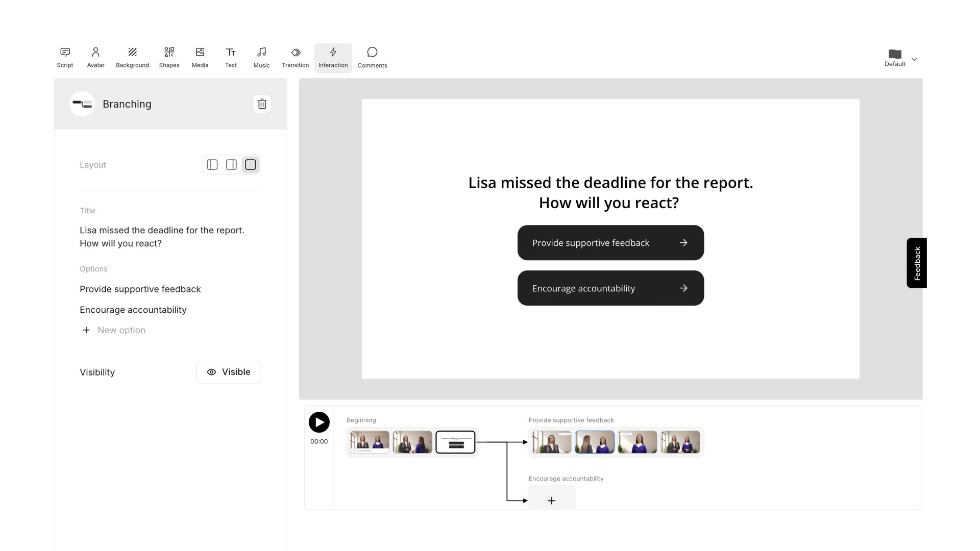Click the Layout label
Screen dimensions: 980x551
coord(93,165)
